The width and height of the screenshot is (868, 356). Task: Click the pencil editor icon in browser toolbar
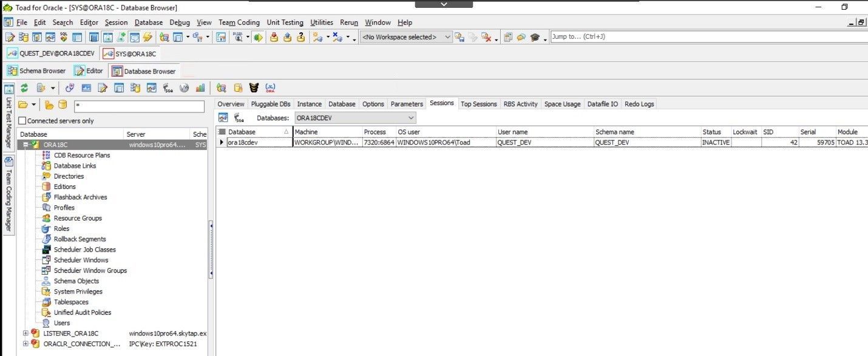click(x=102, y=87)
